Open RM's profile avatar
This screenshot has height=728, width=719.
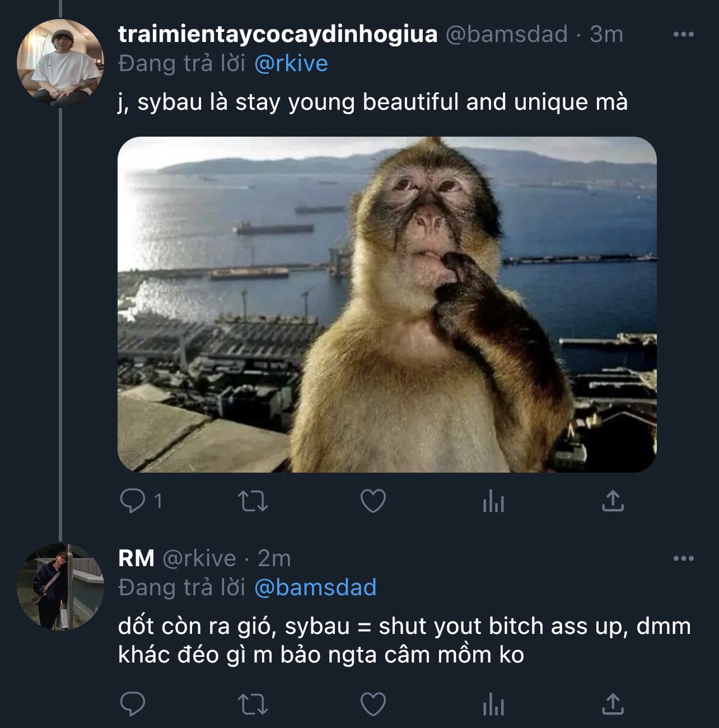pos(59,586)
